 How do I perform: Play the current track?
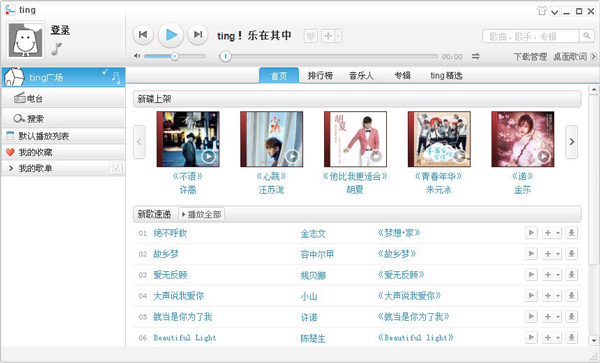point(171,35)
